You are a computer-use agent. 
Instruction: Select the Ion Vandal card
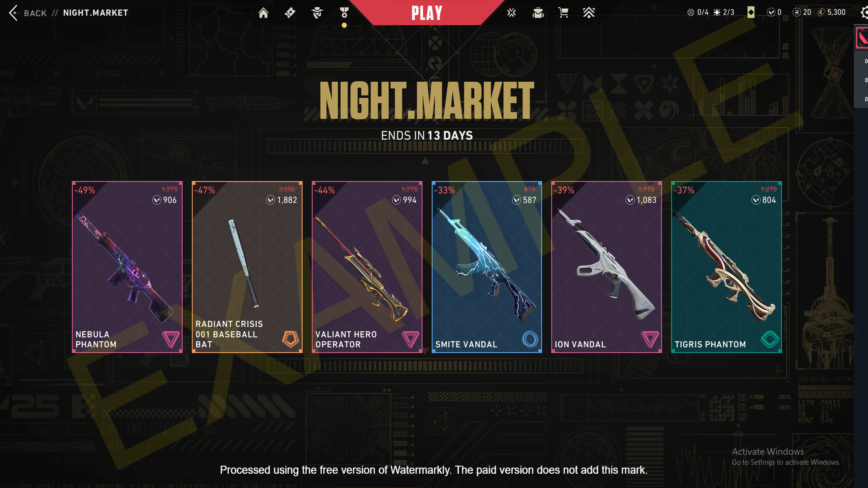click(x=607, y=267)
